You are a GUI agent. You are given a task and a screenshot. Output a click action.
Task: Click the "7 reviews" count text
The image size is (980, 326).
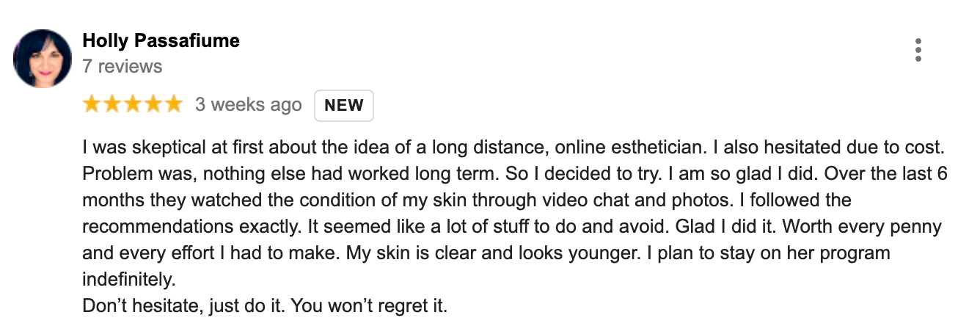[122, 67]
